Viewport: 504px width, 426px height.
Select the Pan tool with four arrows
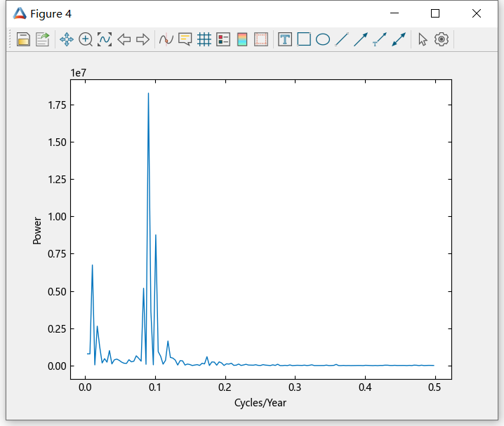click(67, 39)
